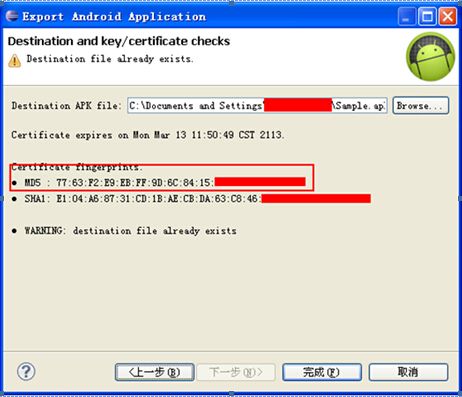Minimize the Export Android Application window

(x=406, y=16)
